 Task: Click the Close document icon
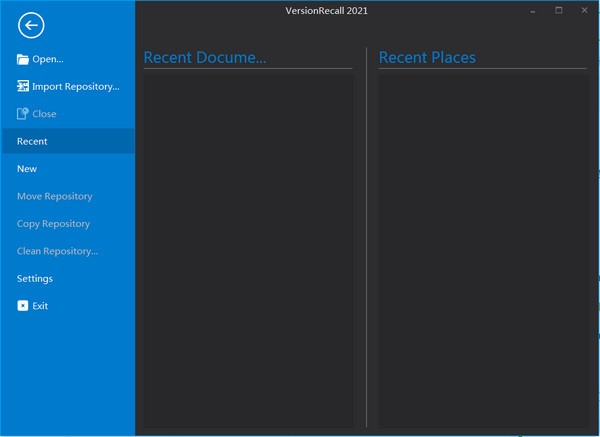23,114
